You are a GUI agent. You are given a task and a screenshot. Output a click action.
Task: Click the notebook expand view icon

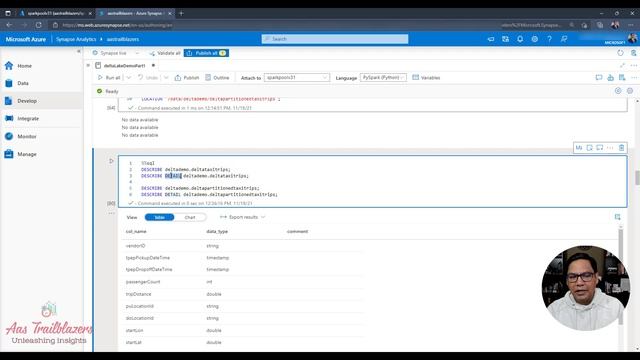[622, 65]
